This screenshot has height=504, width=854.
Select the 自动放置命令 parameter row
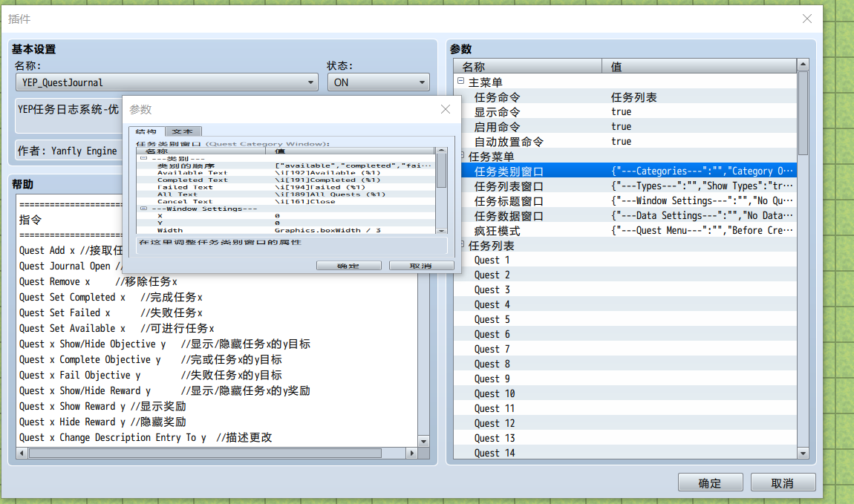[625, 142]
